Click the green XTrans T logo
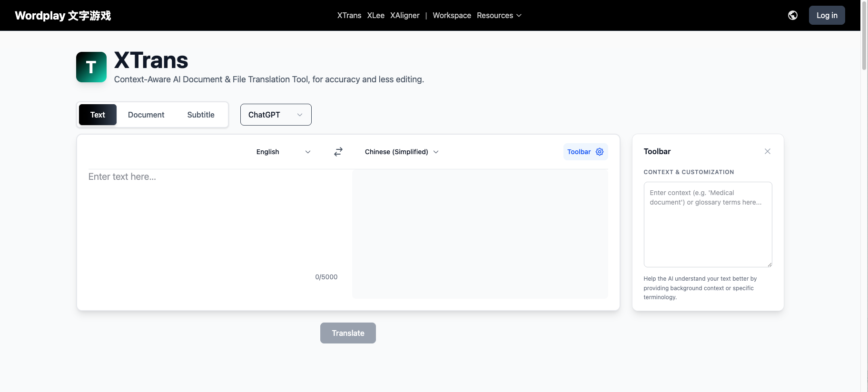The width and height of the screenshot is (868, 392). coord(91,67)
